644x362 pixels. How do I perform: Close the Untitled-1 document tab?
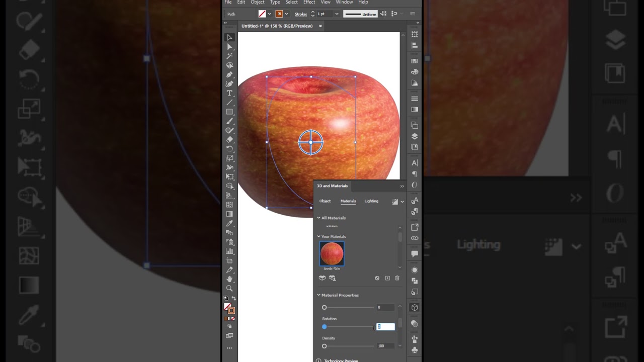pyautogui.click(x=320, y=26)
